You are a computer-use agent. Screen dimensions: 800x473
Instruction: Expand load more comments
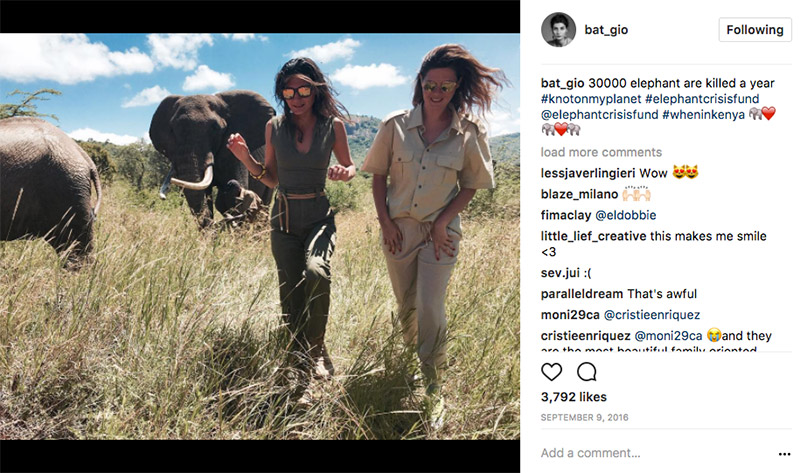[601, 152]
